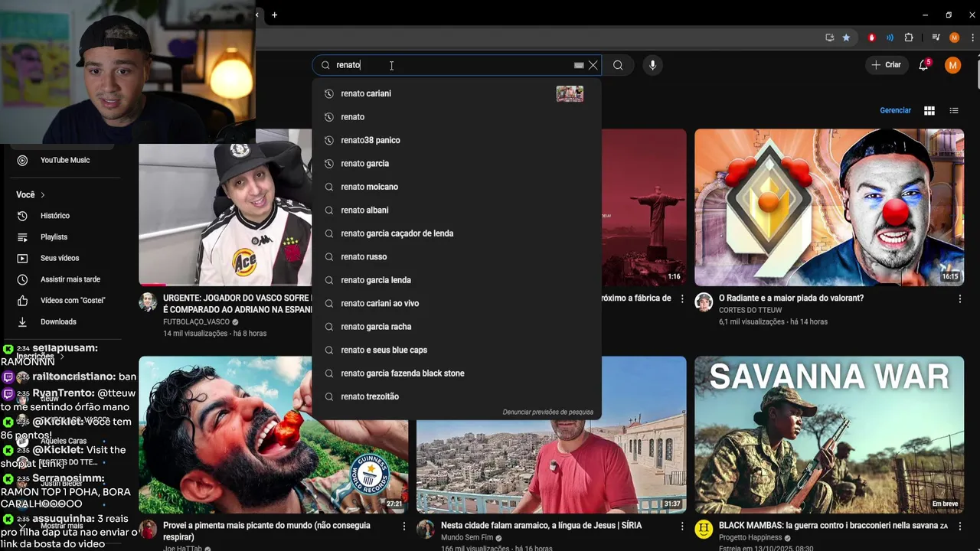Select suggestion renato russo

tap(456, 256)
